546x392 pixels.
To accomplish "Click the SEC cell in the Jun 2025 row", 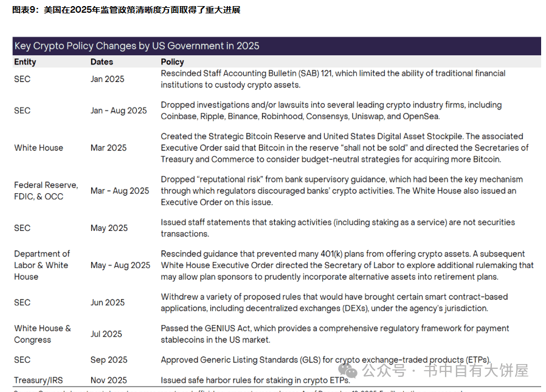I will [x=22, y=303].
